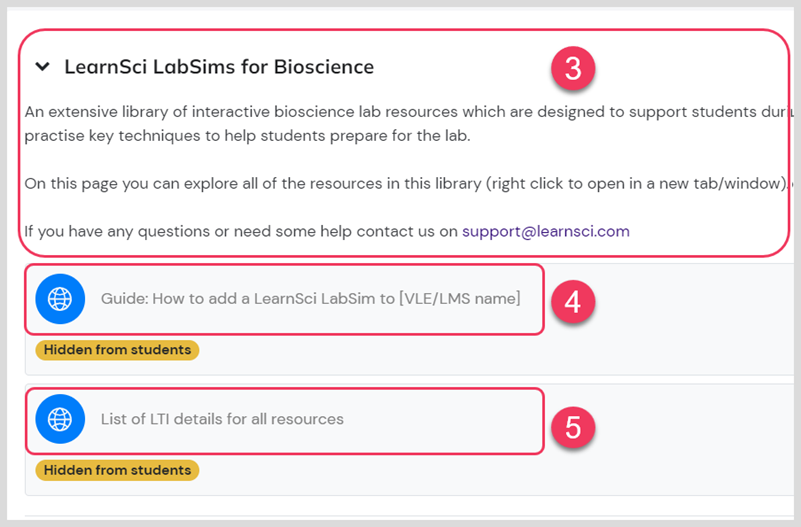Click the red number 3 marker
This screenshot has height=527, width=801.
pos(573,68)
